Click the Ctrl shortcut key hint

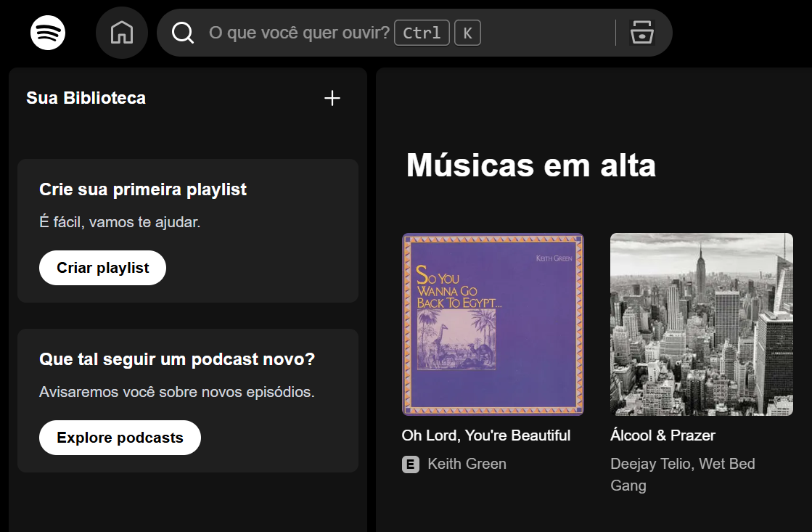(422, 33)
